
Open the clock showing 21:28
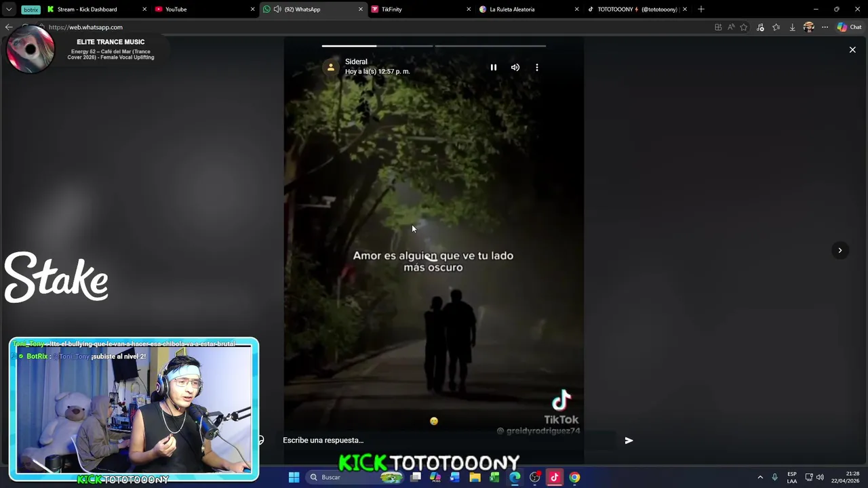[x=845, y=477]
